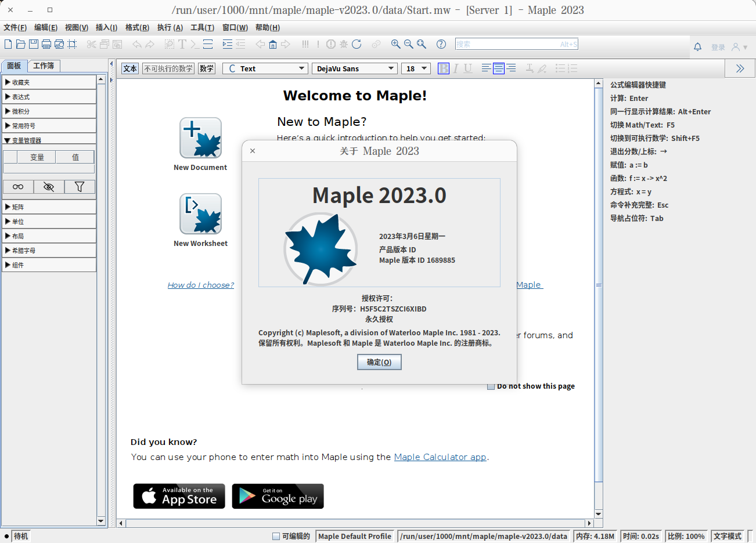Toggle the hide-variables eye icon in 变量管理器
The height and width of the screenshot is (543, 756).
click(x=49, y=187)
